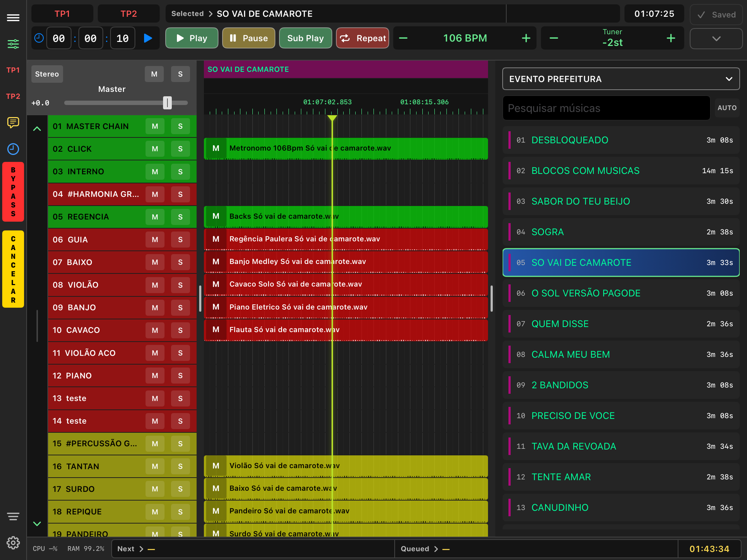Click the yellow CANCELAR button

[x=13, y=269]
